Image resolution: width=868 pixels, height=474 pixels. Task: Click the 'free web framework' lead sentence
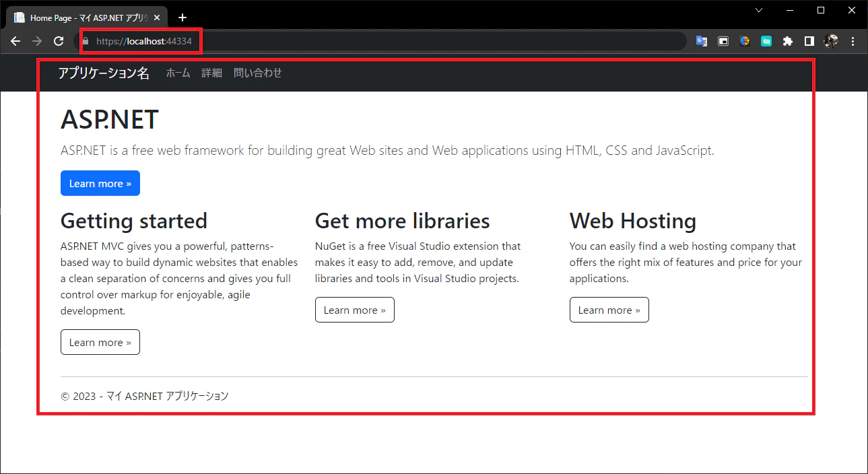coord(387,150)
